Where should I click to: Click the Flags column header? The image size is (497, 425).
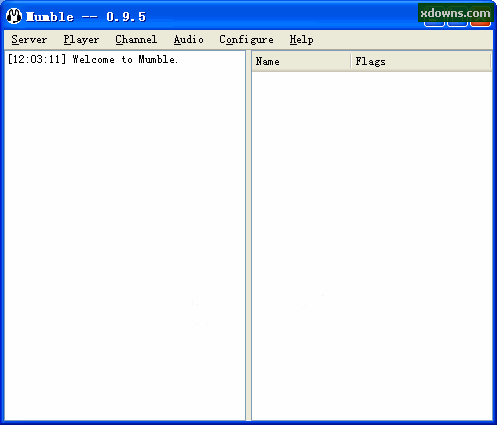point(421,61)
